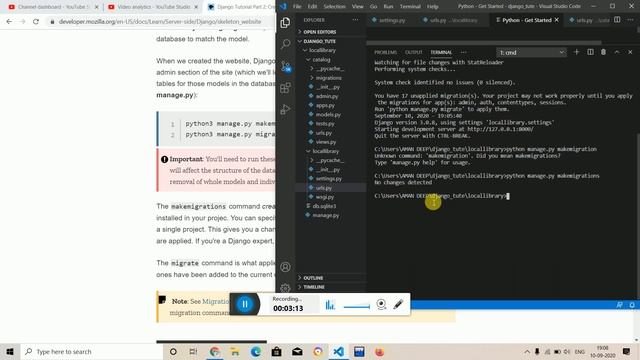Viewport: 640px width, 360px height.
Task: Open the editor More Actions ellipsis
Action: pyautogui.click(x=631, y=20)
